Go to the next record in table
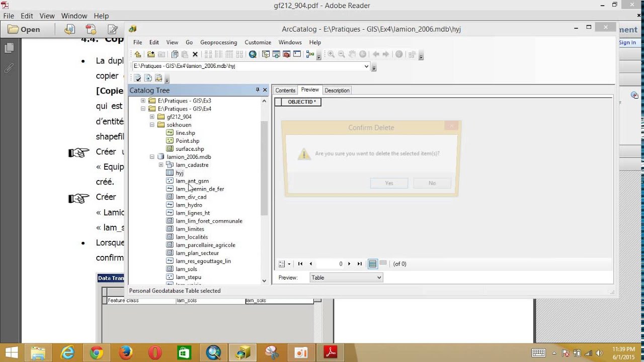The height and width of the screenshot is (362, 644). click(x=349, y=264)
